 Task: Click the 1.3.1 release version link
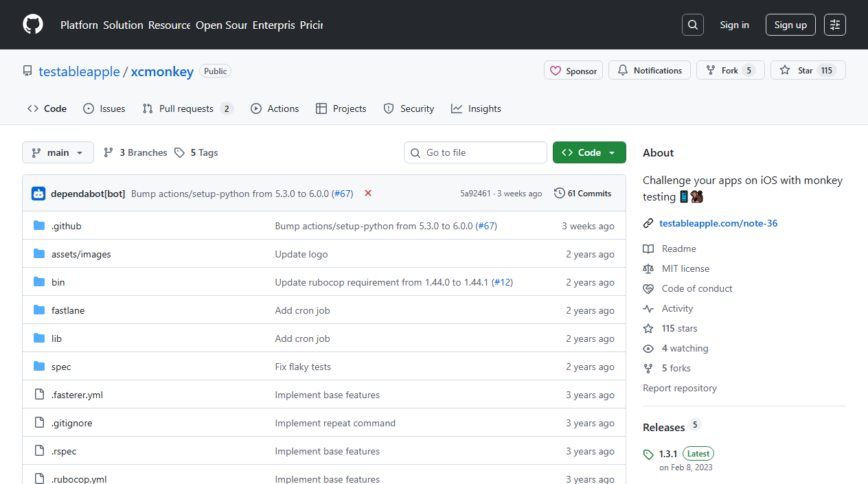[668, 454]
